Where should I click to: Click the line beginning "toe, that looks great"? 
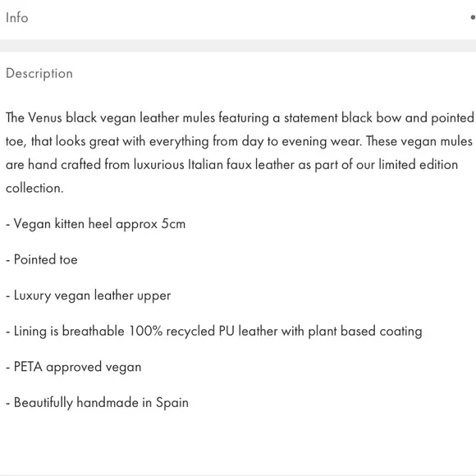(x=239, y=141)
